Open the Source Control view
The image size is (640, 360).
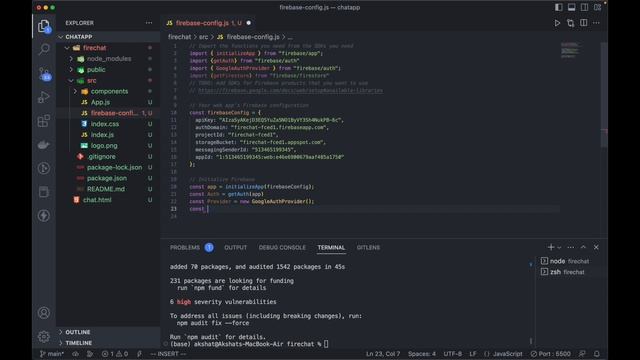pos(44,74)
